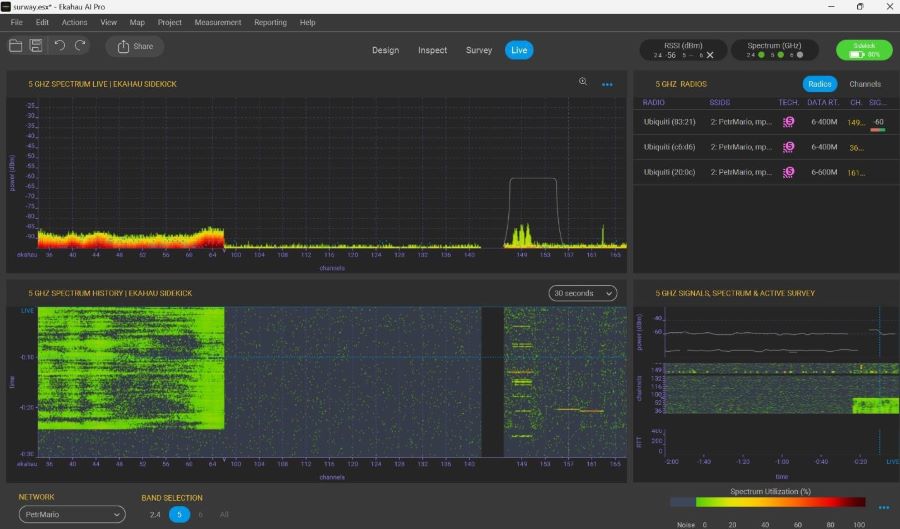Sort by CH. column header

[856, 102]
